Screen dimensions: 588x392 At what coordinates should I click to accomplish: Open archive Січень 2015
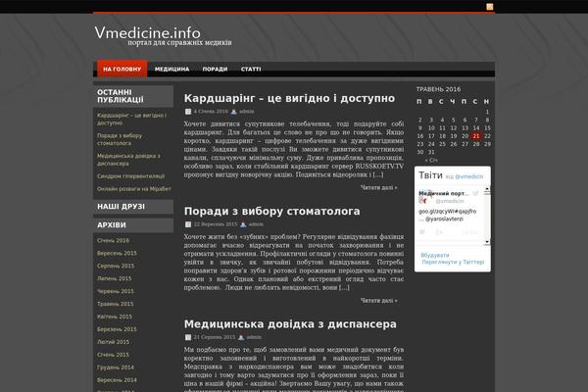click(x=113, y=355)
